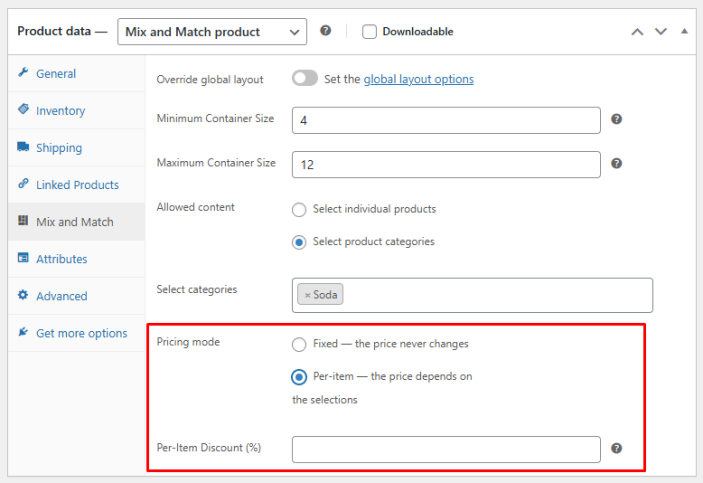703x483 pixels.
Task: Click the Per-Item Discount help icon
Action: 617,449
